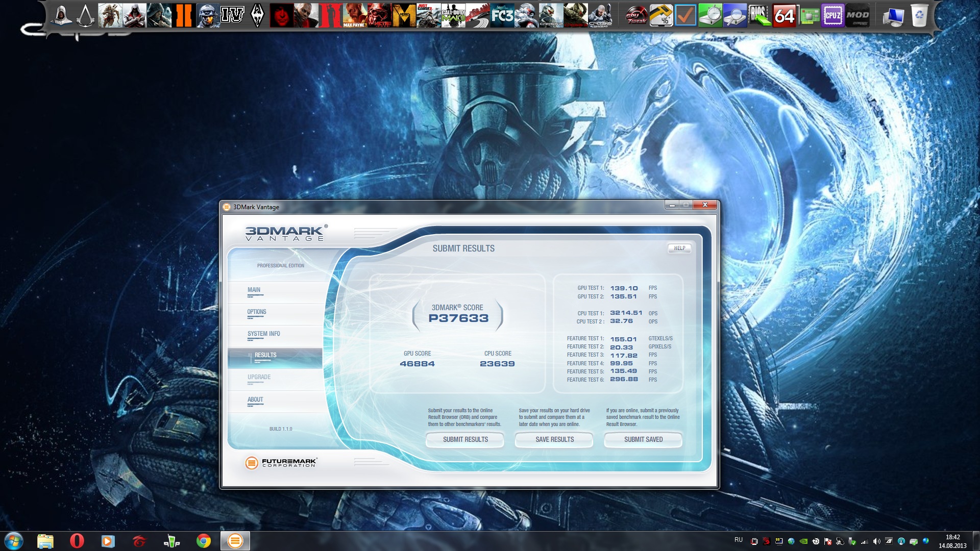Open the Just Cause 2 dock shortcut
The width and height of the screenshot is (980, 551).
pyautogui.click(x=429, y=15)
